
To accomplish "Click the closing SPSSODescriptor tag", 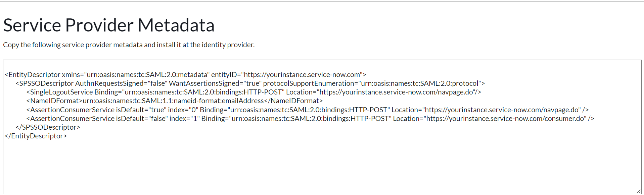I will pos(48,127).
